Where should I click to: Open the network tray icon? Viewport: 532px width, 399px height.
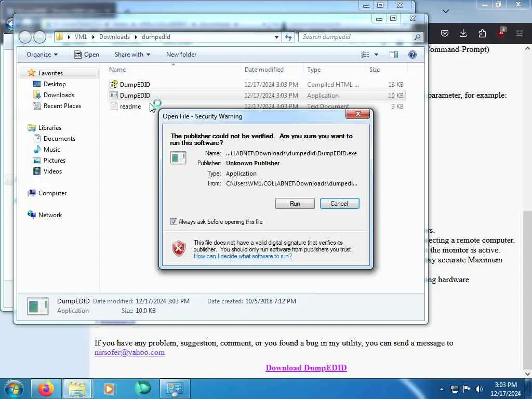point(454,389)
